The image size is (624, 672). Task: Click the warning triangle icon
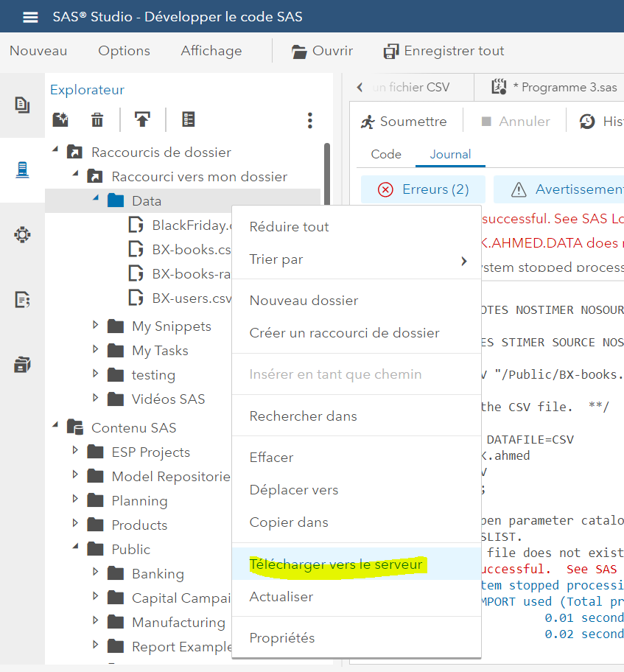pyautogui.click(x=519, y=189)
